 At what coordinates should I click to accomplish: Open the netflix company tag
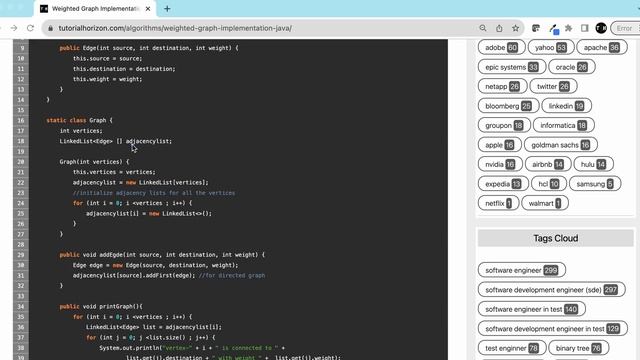[x=498, y=203]
